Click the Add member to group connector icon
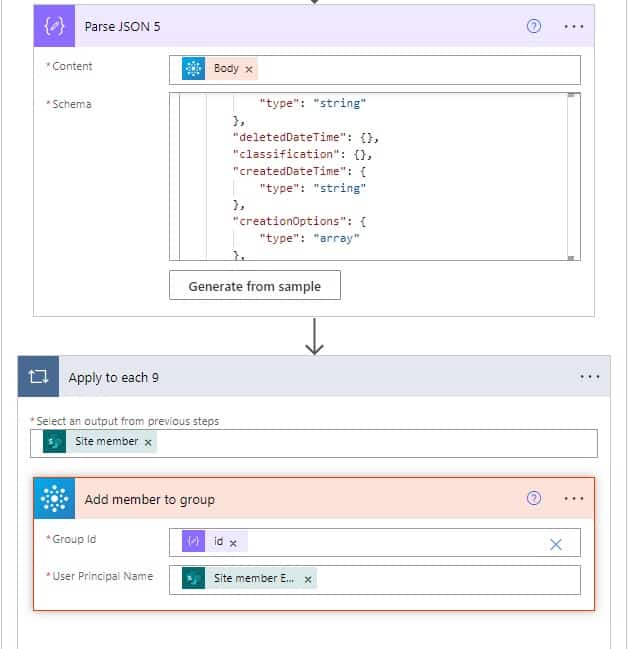Image resolution: width=628 pixels, height=649 pixels. coord(54,498)
